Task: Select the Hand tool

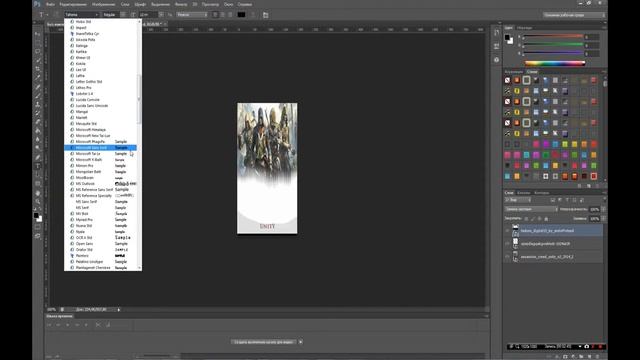Action: tap(38, 193)
